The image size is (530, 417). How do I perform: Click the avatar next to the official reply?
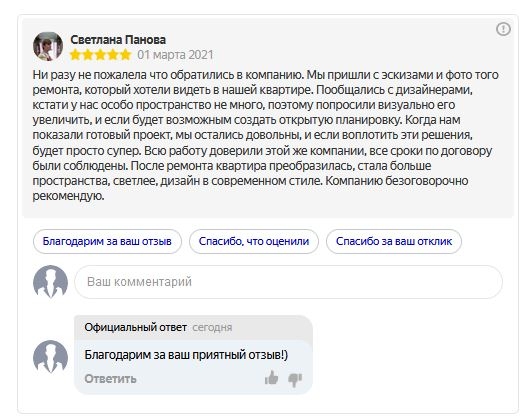[x=50, y=357]
